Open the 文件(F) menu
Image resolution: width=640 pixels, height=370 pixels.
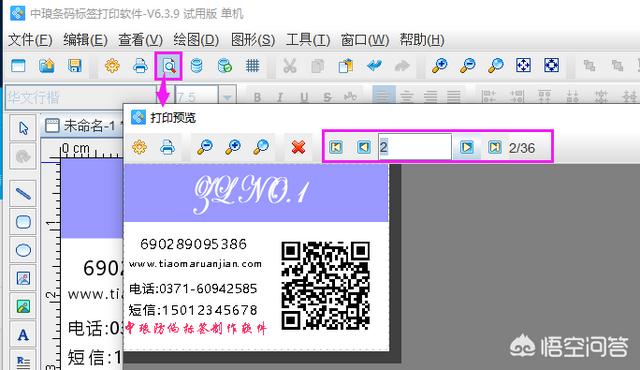click(x=30, y=40)
